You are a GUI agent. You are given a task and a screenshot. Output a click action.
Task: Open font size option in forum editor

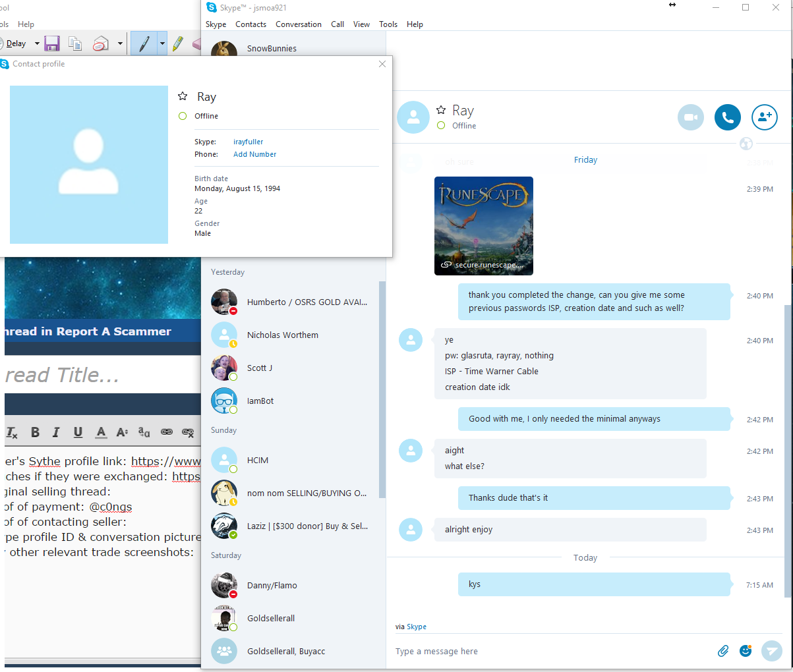[x=122, y=432]
